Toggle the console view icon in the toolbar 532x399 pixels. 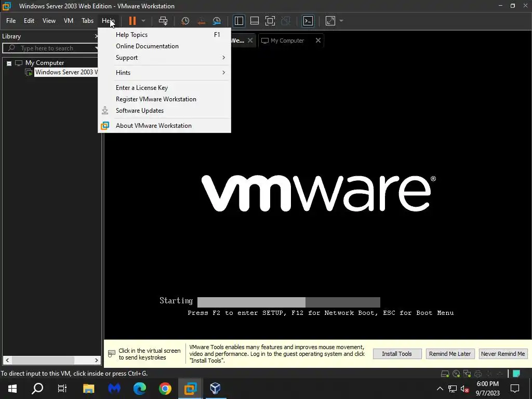click(x=308, y=21)
